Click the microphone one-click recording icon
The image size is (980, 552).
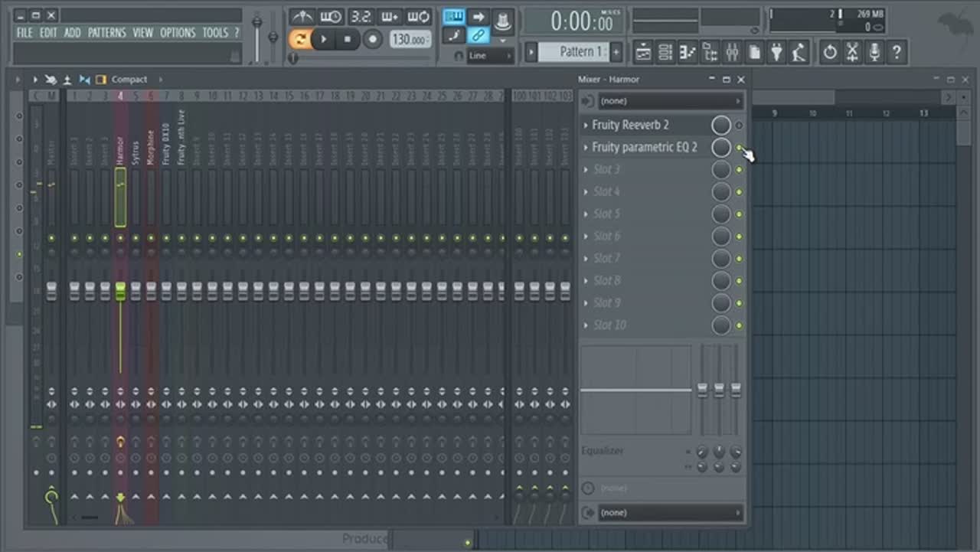(874, 52)
